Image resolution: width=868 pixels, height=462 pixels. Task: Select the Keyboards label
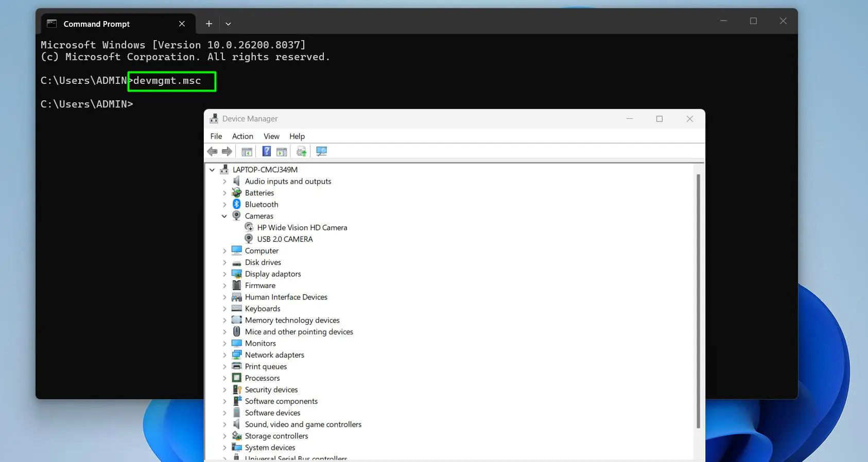(x=263, y=309)
